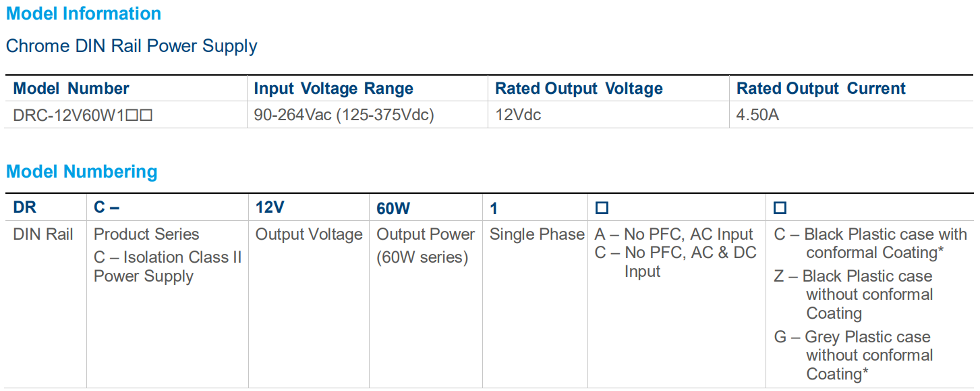Screen dimensions: 980x391
Task: Select the A – No PFC, AC Input option
Action: [673, 234]
